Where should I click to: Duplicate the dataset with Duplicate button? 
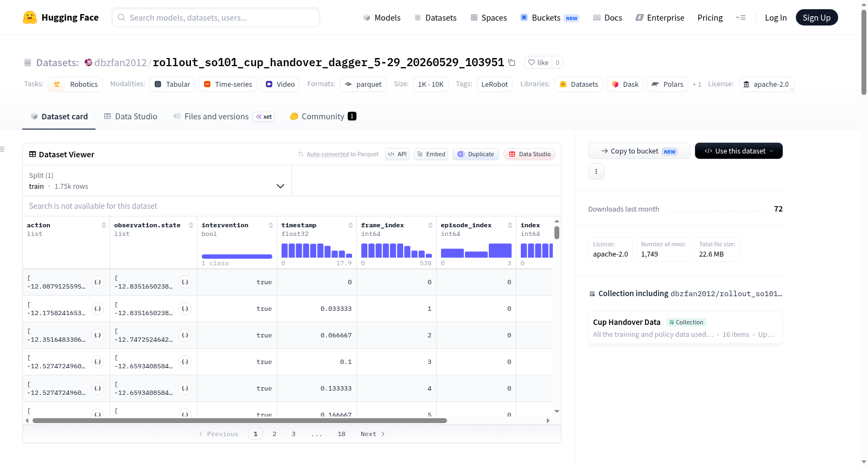[476, 154]
